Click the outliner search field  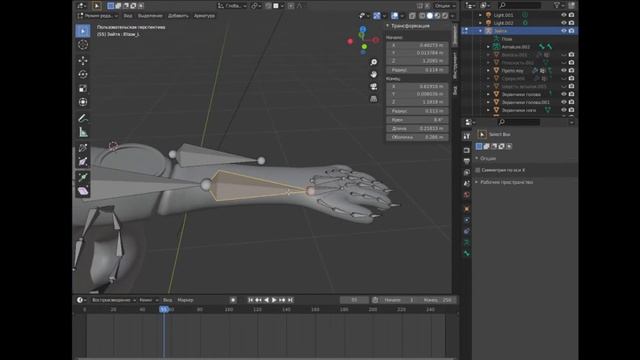[x=519, y=5]
